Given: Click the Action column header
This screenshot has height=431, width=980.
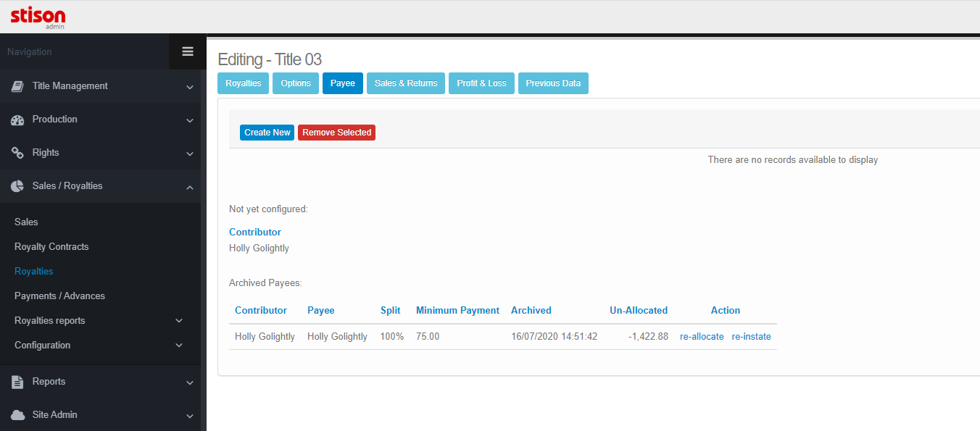Looking at the screenshot, I should pos(726,311).
